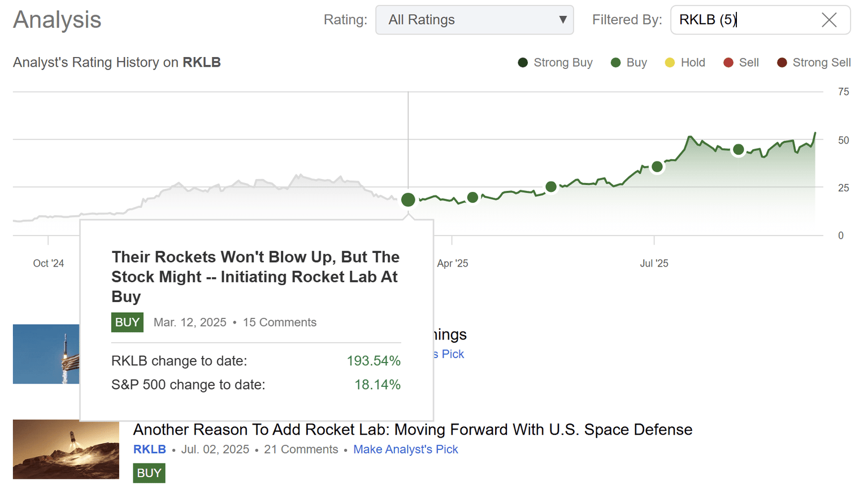Toggle the Hold legend dot
The image size is (868, 489).
670,63
